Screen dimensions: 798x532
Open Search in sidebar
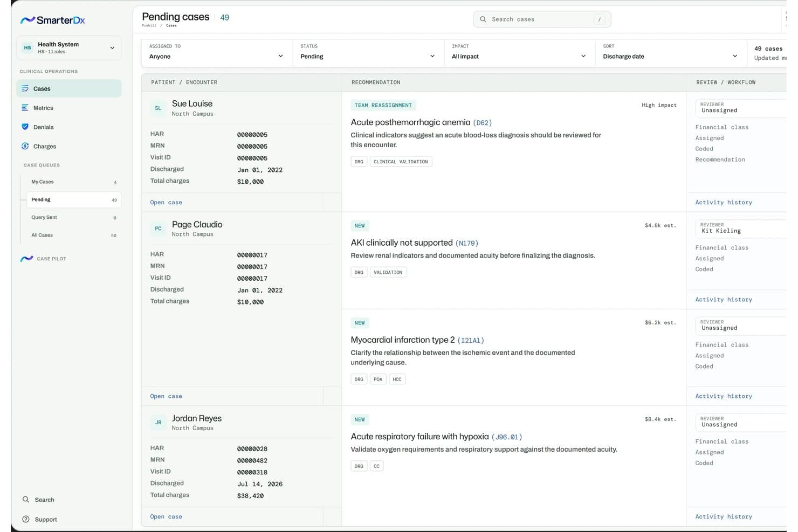44,500
